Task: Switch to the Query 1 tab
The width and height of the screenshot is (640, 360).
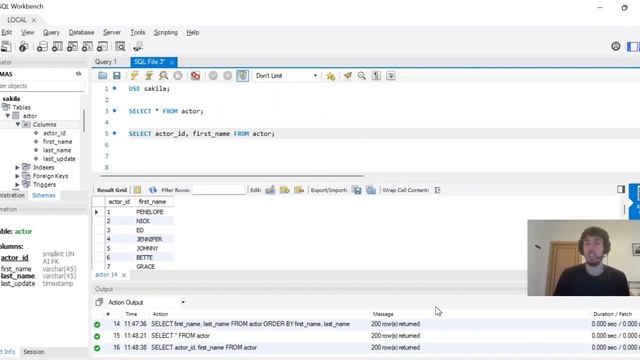Action: [106, 62]
